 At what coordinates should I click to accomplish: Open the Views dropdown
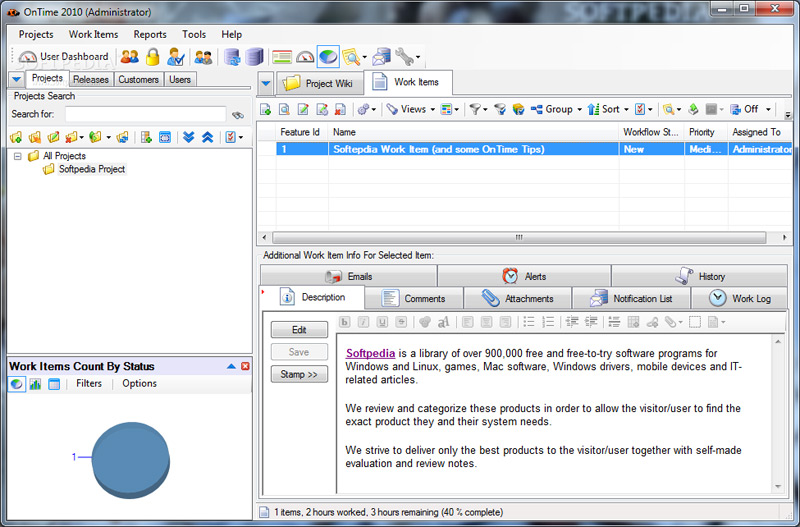coord(411,109)
